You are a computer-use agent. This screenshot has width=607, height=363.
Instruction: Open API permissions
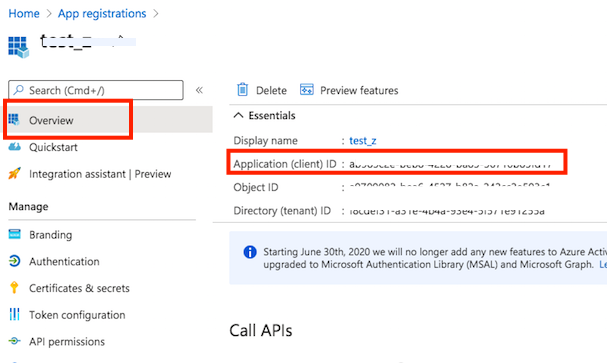67,342
